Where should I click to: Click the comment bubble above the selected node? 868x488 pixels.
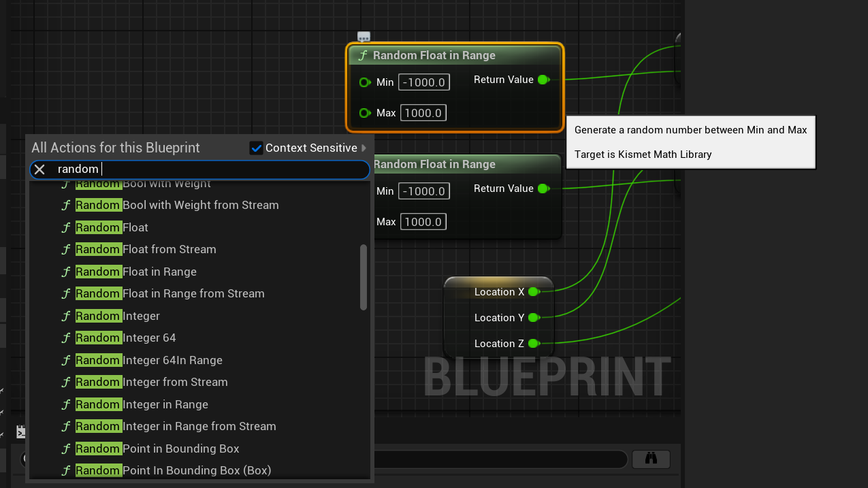click(364, 37)
